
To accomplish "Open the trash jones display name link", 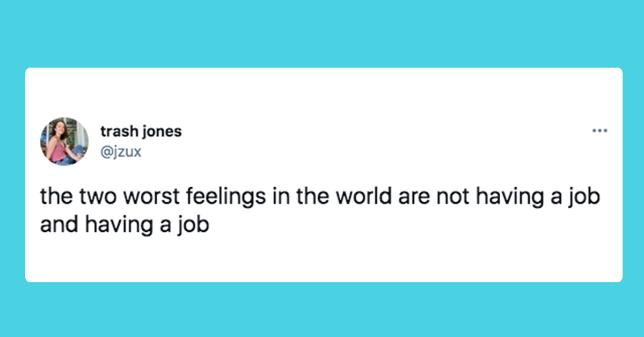I will pyautogui.click(x=141, y=131).
